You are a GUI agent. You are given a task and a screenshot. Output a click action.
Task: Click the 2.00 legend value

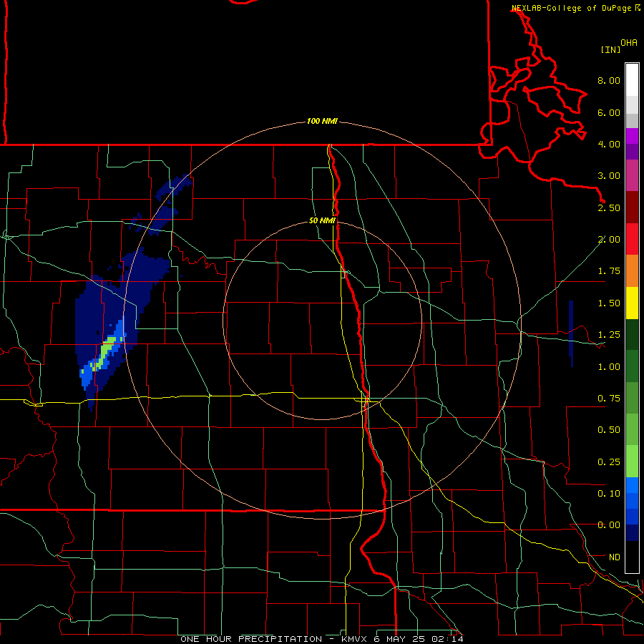[609, 240]
